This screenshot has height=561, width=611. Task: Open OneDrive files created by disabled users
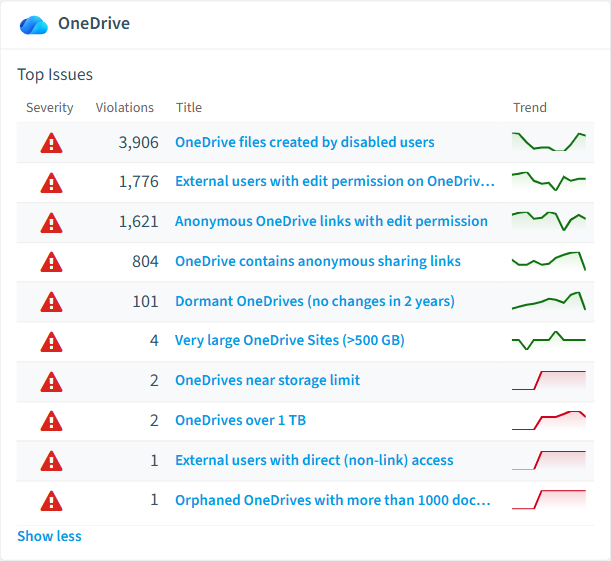(x=305, y=142)
